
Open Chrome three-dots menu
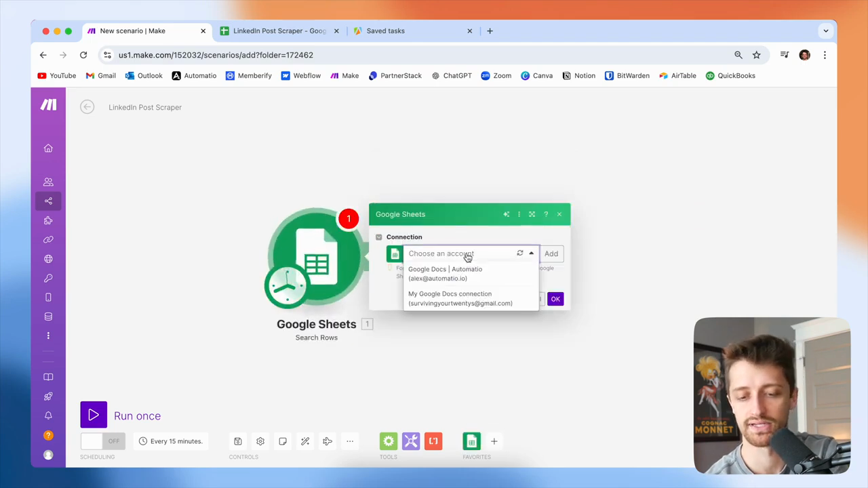point(825,55)
